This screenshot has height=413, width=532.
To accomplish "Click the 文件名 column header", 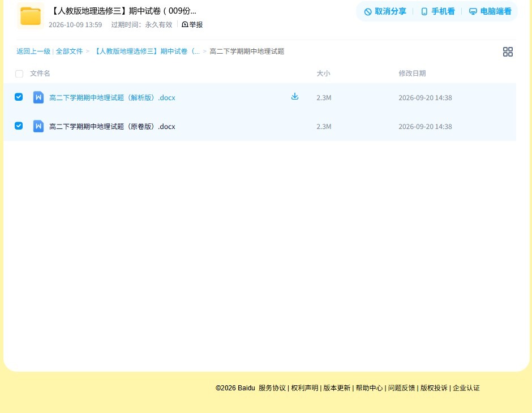I will click(40, 73).
